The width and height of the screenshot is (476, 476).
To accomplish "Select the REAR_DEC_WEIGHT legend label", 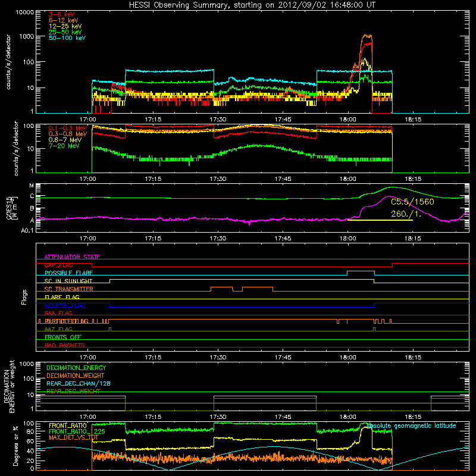I will 73,392.
